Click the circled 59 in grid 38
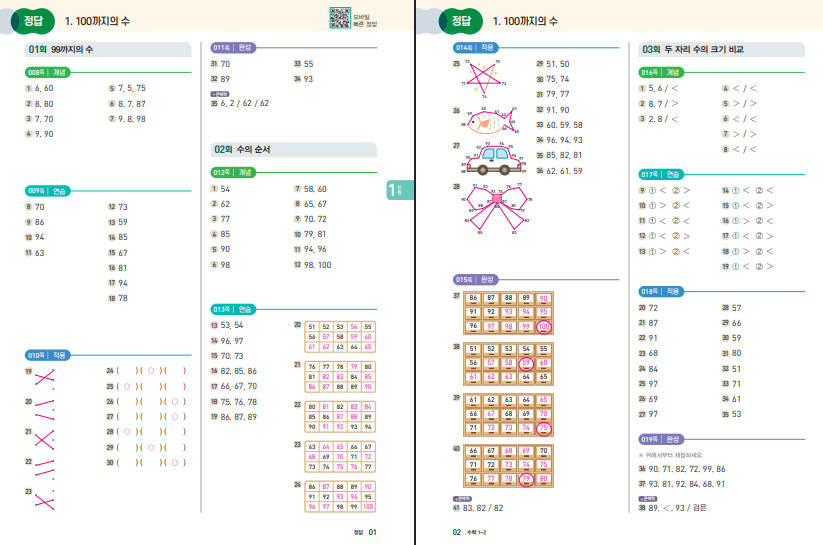Image resolution: width=823 pixels, height=545 pixels. pyautogui.click(x=525, y=363)
